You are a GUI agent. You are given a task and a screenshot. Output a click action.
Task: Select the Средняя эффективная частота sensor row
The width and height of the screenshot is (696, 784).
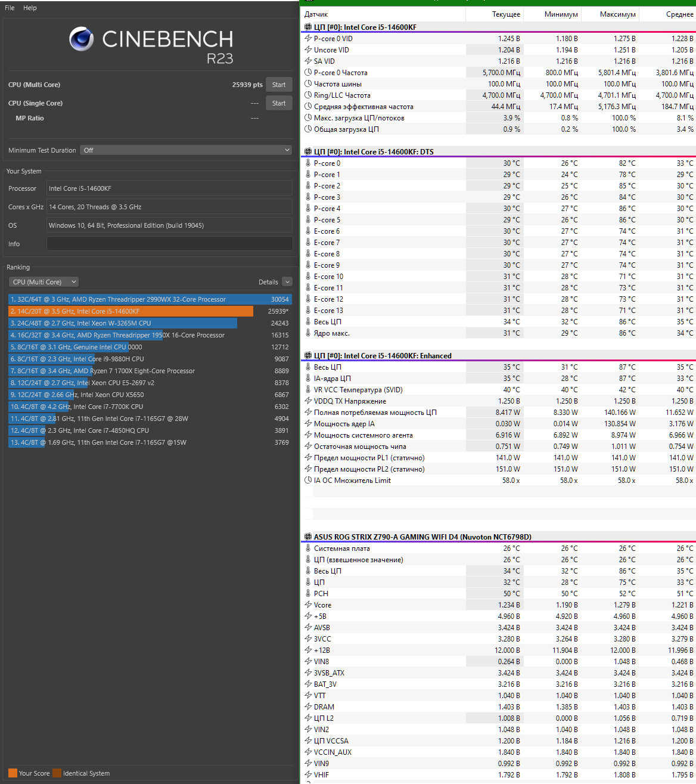[x=499, y=106]
